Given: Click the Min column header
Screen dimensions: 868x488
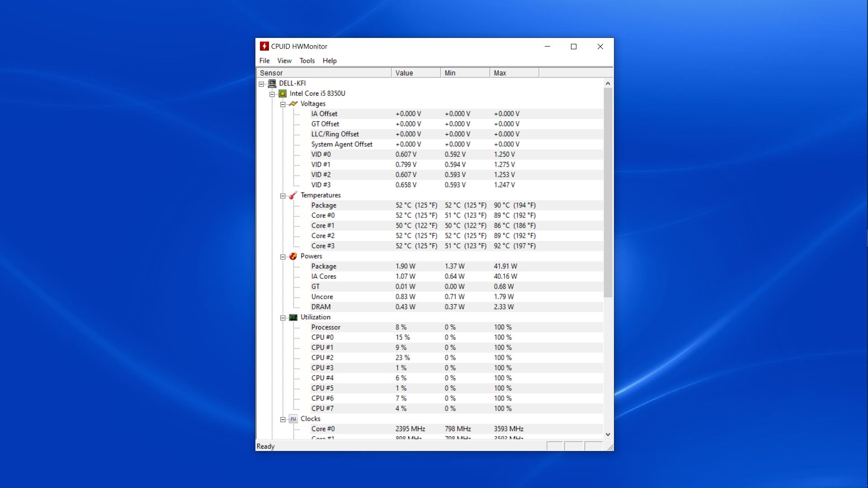Looking at the screenshot, I should pos(465,73).
